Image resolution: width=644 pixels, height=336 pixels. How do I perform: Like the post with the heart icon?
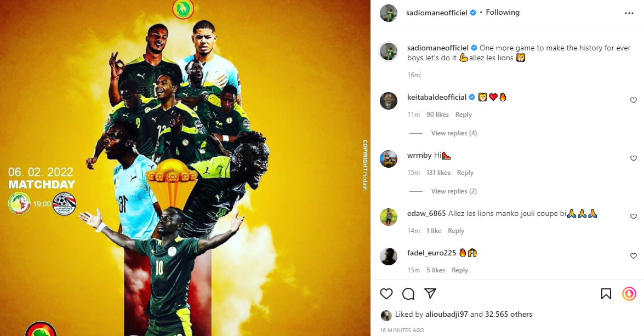[386, 294]
